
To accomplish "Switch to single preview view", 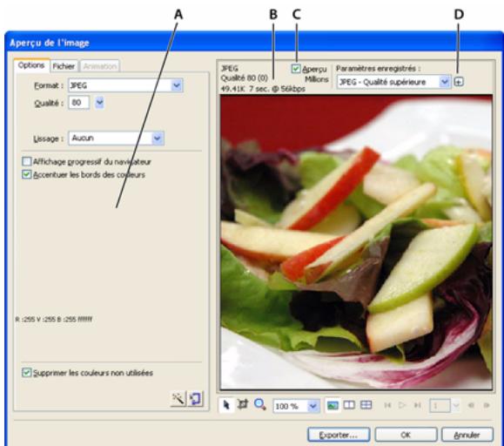I will click(333, 405).
